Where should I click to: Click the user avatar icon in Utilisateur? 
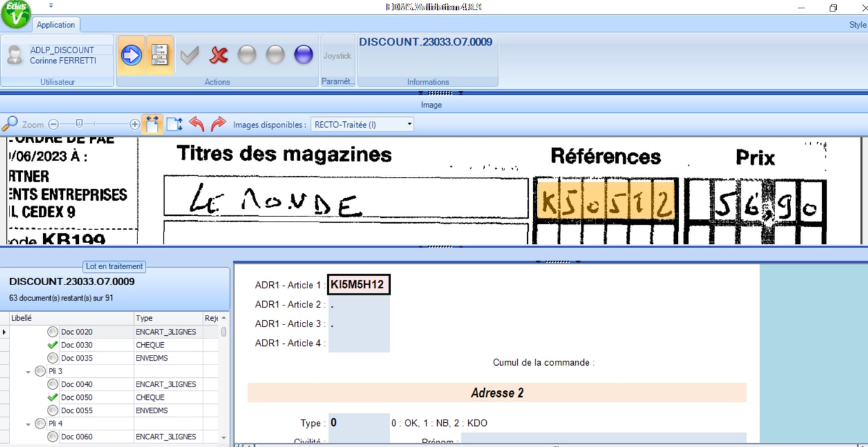pos(14,55)
